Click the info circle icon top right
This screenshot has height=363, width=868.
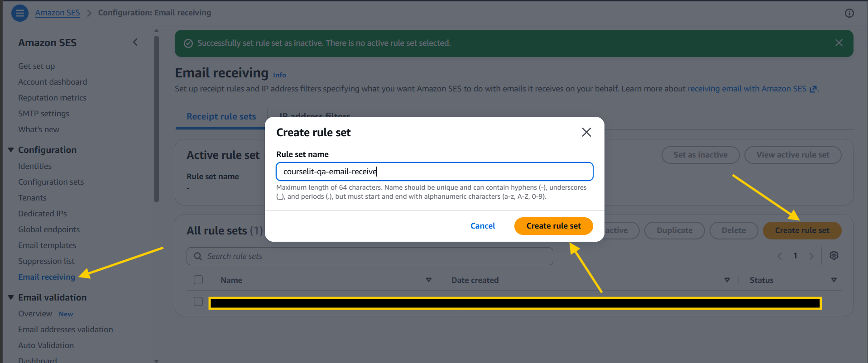click(x=849, y=13)
